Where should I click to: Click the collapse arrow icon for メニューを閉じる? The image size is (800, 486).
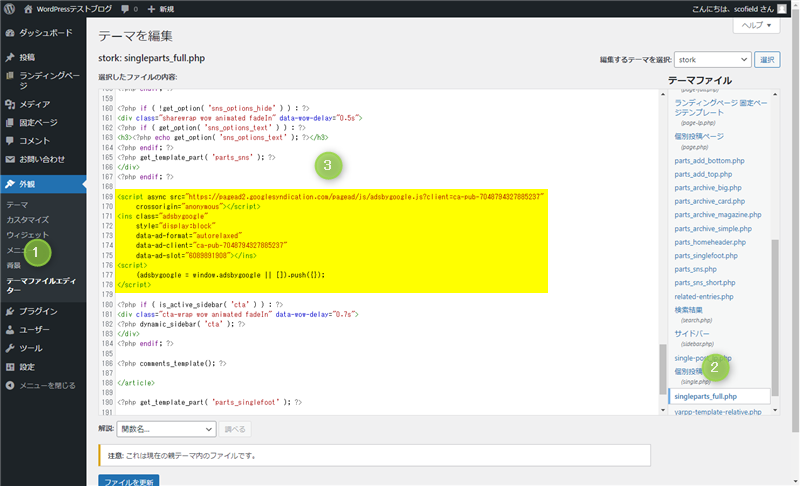coord(10,386)
